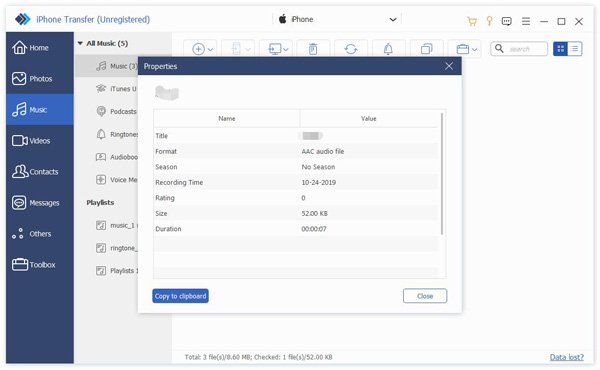Screen dimensions: 600x370
Task: Switch to list view
Action: click(575, 49)
